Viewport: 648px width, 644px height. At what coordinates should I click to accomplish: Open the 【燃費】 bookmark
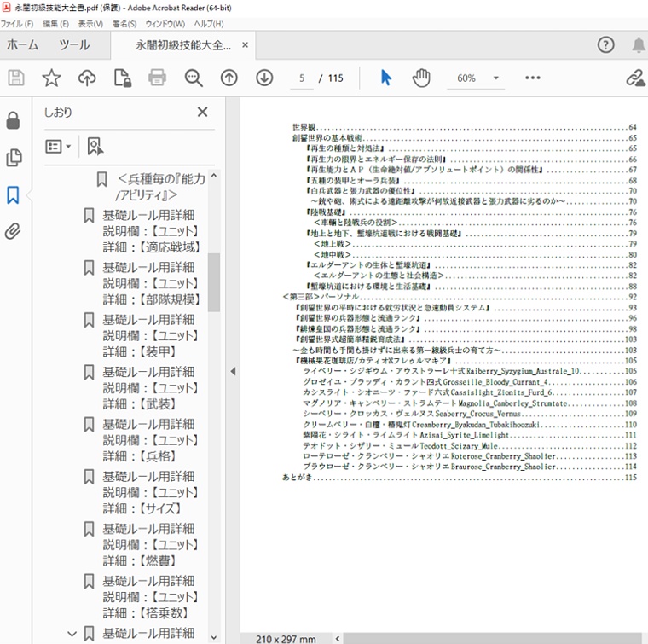point(150,545)
